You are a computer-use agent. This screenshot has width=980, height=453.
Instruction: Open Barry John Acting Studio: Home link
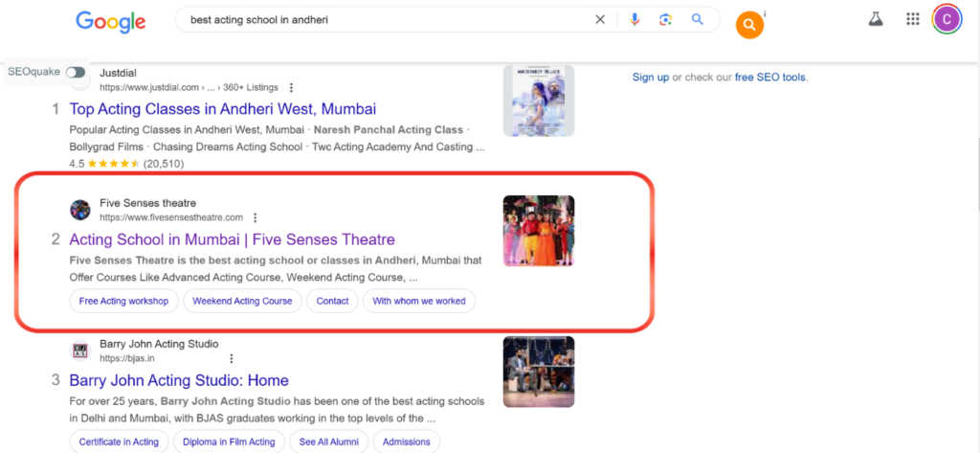click(x=179, y=380)
